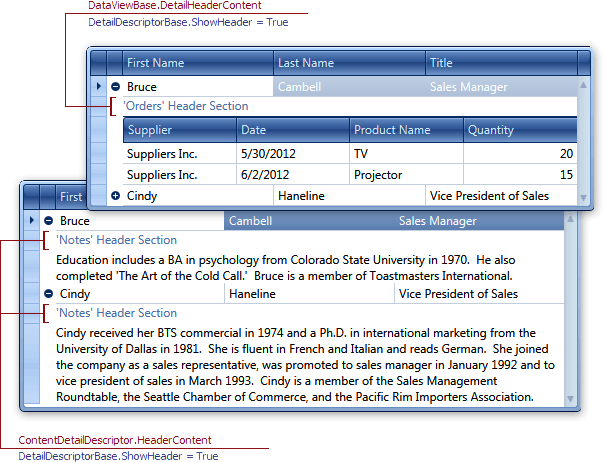Select Cindy cell in Notes grid

(x=139, y=294)
